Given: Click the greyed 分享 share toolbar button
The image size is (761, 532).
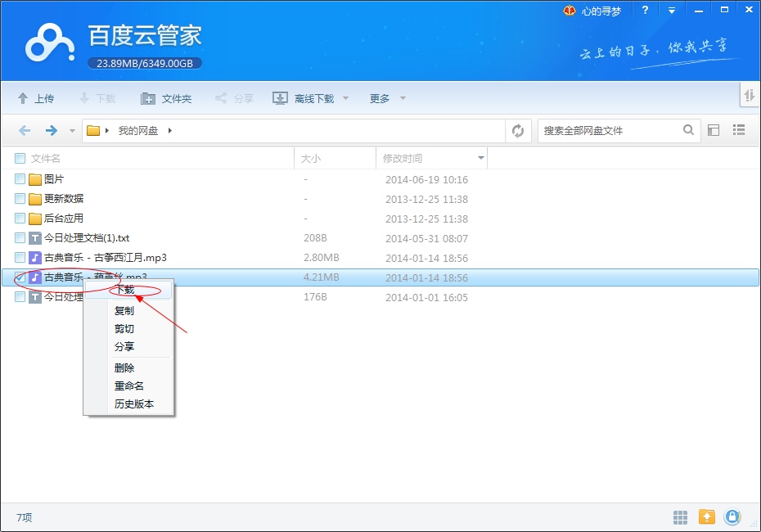Looking at the screenshot, I should [234, 98].
